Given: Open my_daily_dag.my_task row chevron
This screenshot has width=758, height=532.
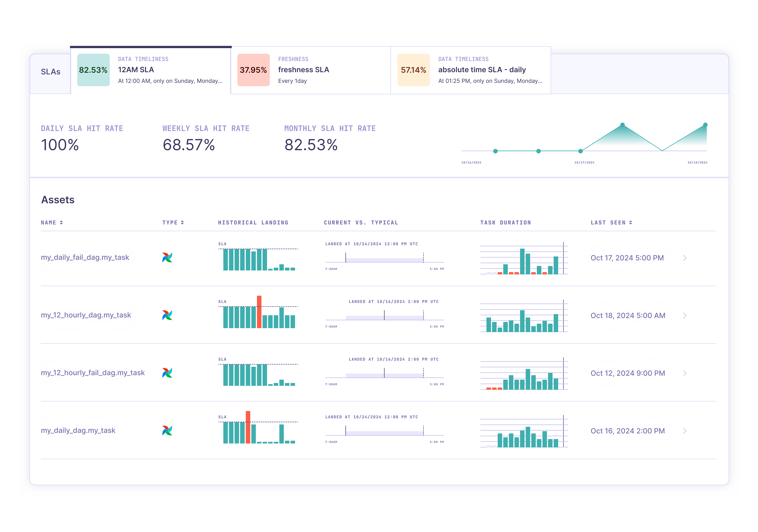Looking at the screenshot, I should 685,431.
